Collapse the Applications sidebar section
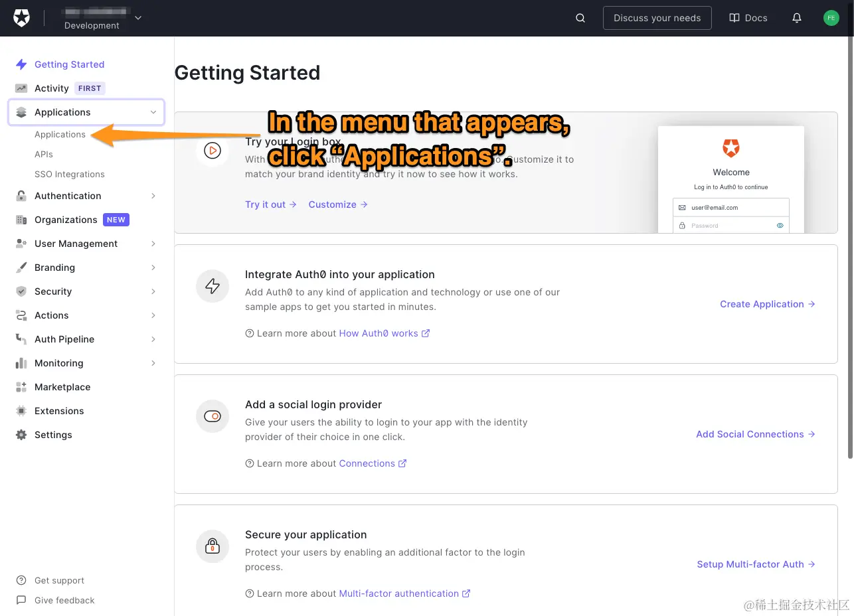854x616 pixels. 153,112
